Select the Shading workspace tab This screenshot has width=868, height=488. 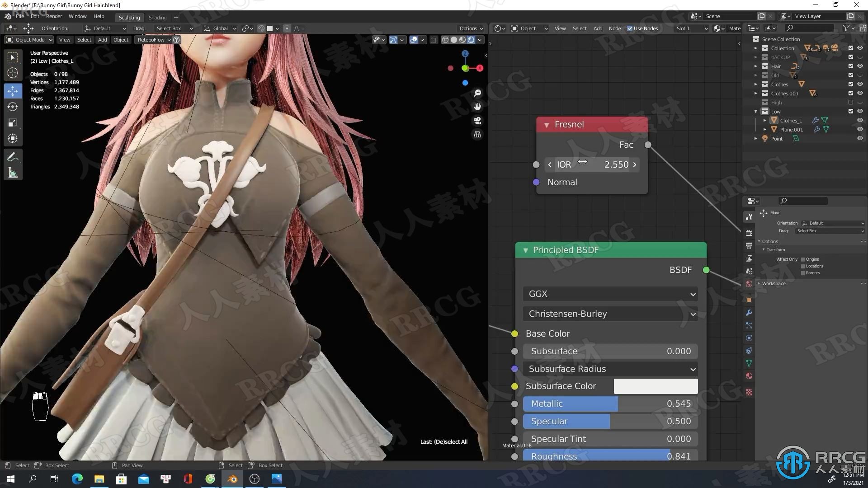pyautogui.click(x=156, y=16)
